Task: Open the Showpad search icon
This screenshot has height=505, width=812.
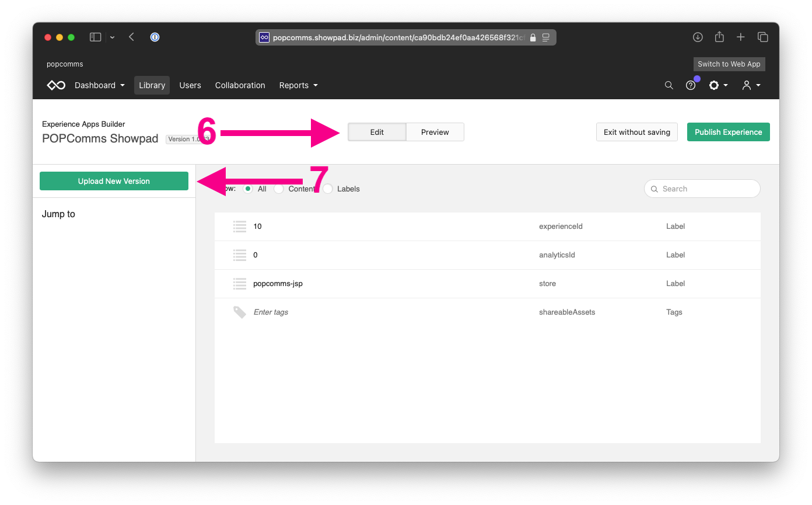Action: click(668, 85)
